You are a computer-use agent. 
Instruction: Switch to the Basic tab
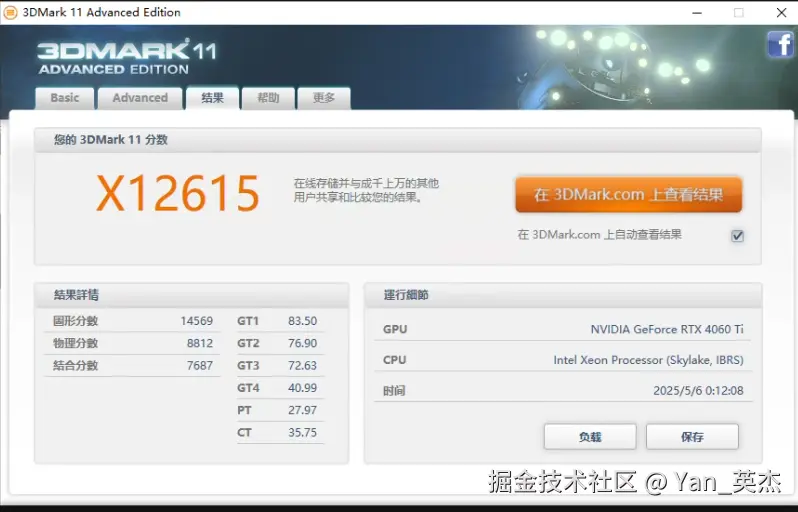coord(65,98)
